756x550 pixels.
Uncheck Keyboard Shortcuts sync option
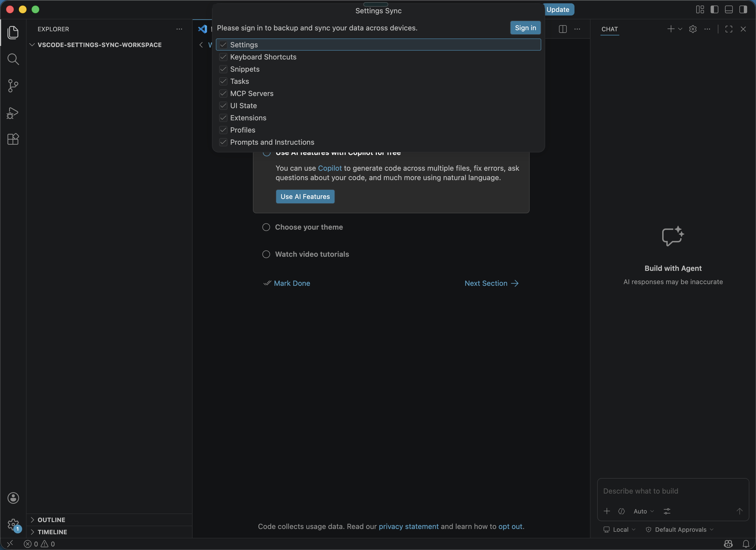point(223,57)
